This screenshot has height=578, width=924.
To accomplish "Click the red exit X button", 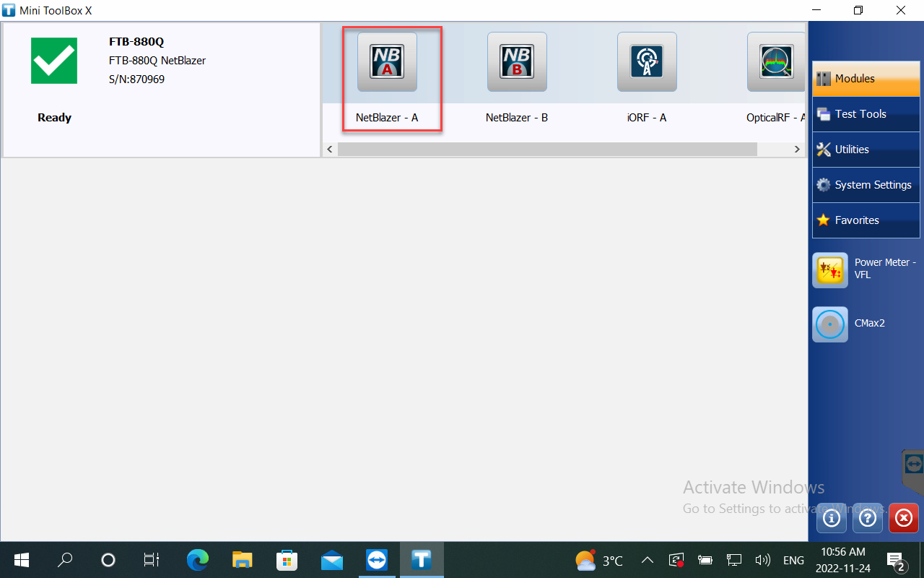I will (x=904, y=518).
